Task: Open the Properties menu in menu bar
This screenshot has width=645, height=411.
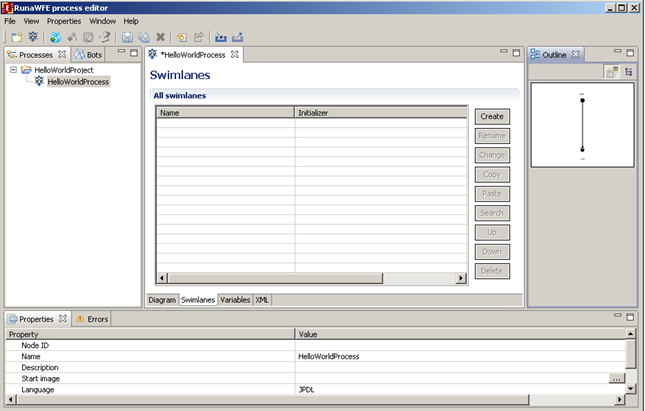Action: (x=64, y=20)
